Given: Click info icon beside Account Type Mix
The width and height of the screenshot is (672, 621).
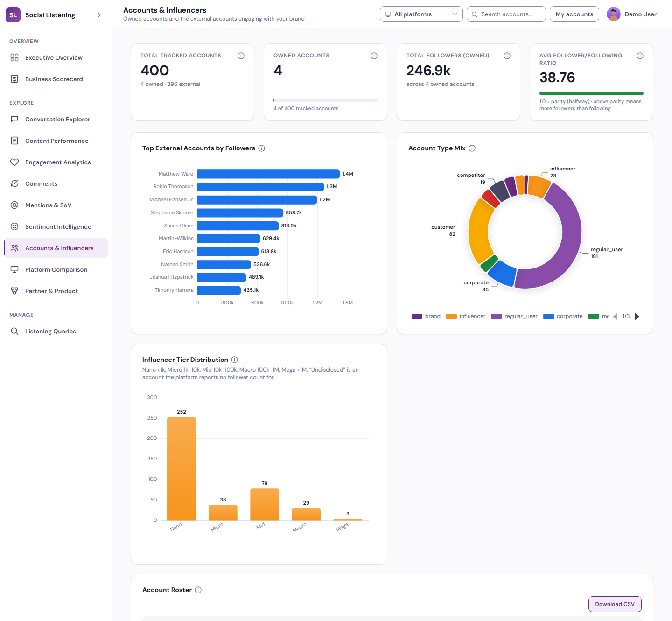Looking at the screenshot, I should (x=472, y=148).
